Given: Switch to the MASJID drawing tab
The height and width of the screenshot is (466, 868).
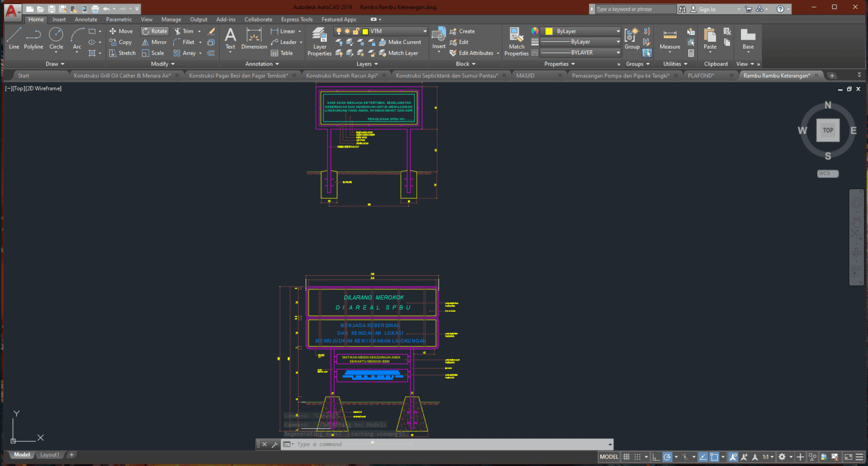Looking at the screenshot, I should 525,75.
